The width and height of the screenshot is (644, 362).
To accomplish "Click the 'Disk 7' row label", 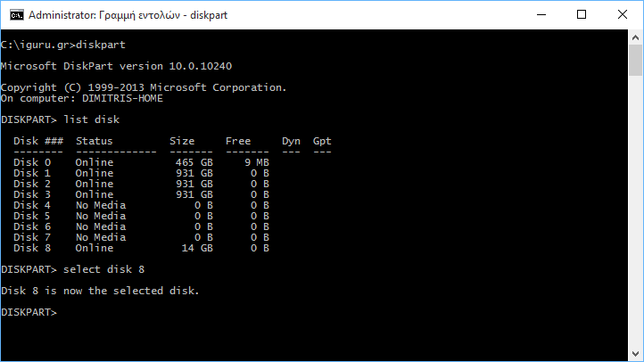I will 32,237.
